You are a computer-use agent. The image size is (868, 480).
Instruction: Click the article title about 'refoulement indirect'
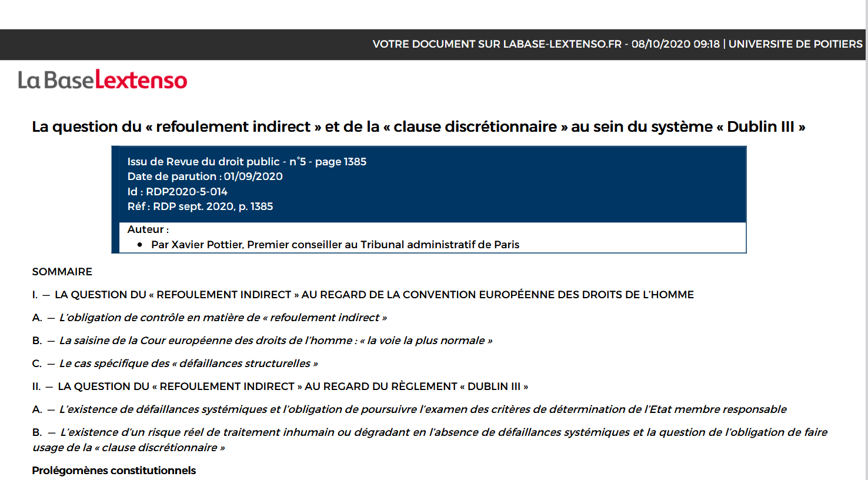(x=418, y=126)
